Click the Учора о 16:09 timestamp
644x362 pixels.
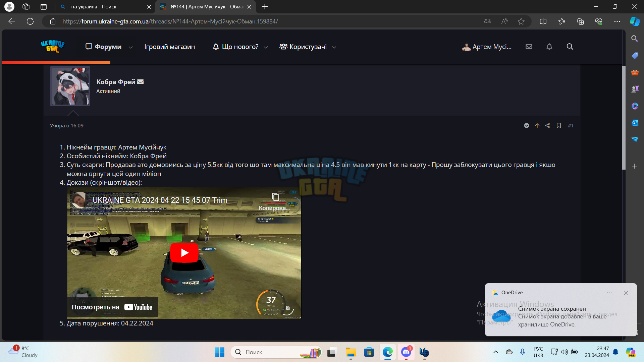pos(67,125)
